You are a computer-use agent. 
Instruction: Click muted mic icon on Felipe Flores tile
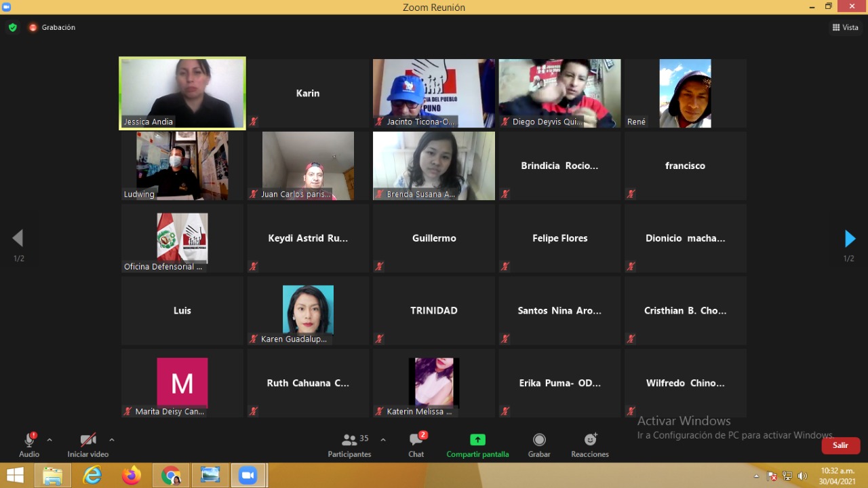505,267
